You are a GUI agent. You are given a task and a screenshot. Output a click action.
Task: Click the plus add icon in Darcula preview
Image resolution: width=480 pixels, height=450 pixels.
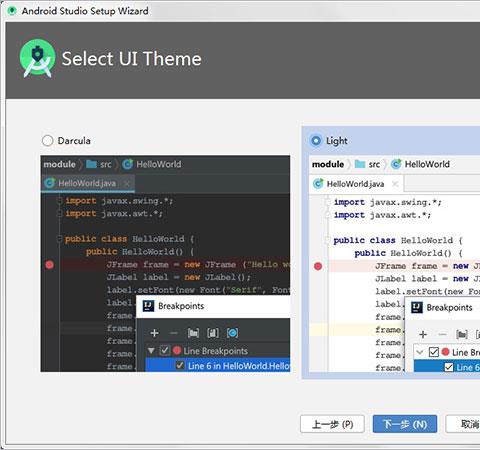click(154, 333)
